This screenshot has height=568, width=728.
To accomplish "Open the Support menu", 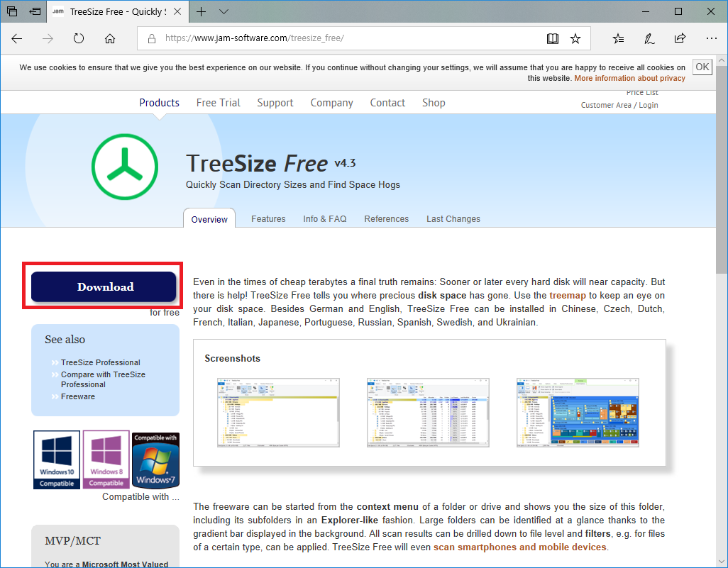I will (x=275, y=103).
